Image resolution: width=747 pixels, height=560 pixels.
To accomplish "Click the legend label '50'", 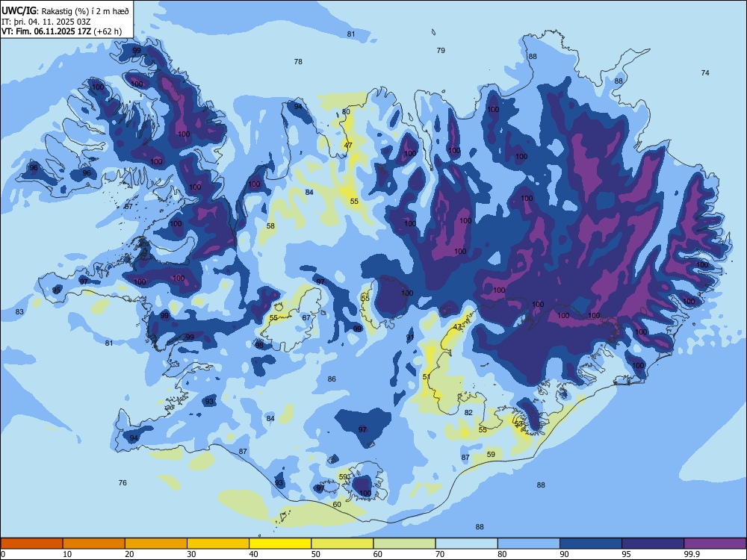I will [316, 554].
